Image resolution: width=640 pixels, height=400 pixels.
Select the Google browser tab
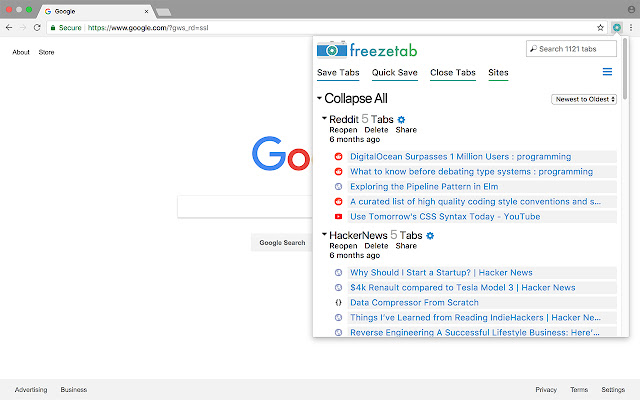(x=96, y=11)
